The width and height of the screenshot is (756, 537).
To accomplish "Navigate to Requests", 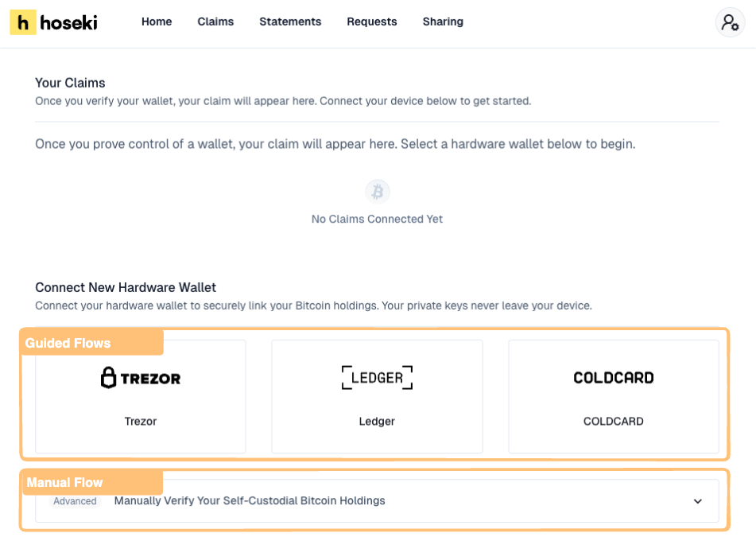I will (371, 22).
